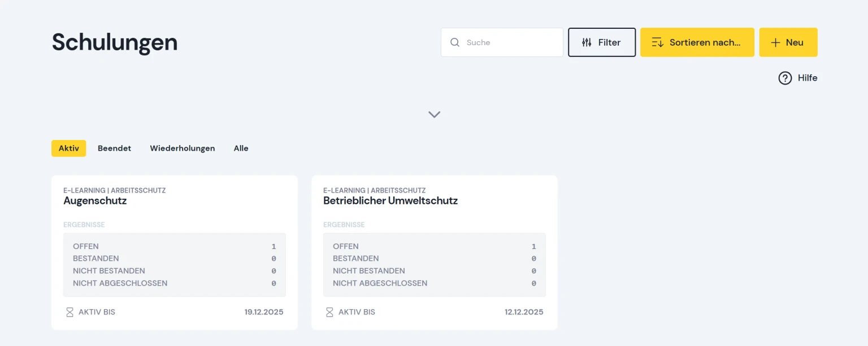Image resolution: width=868 pixels, height=346 pixels.
Task: Open the Augenschutz training card
Action: click(x=175, y=252)
